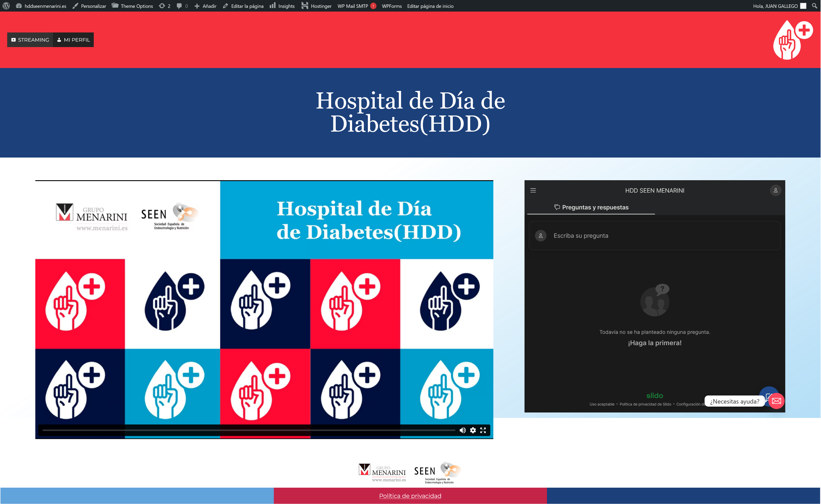The height and width of the screenshot is (504, 821).
Task: Select Preguntas y respuestas tab
Action: pos(591,207)
